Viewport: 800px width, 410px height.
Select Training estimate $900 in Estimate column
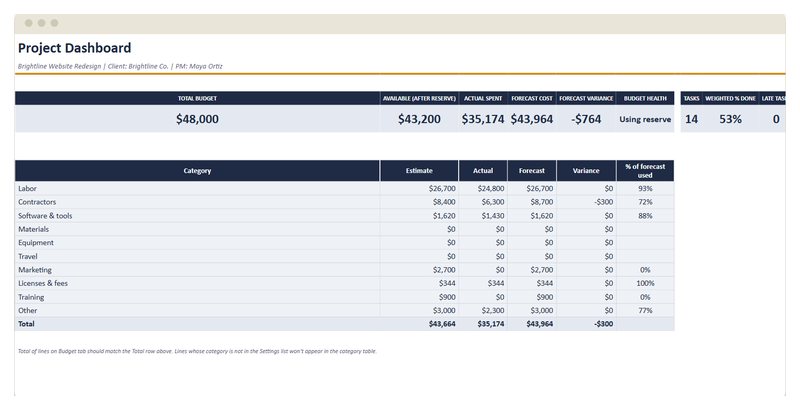419,297
